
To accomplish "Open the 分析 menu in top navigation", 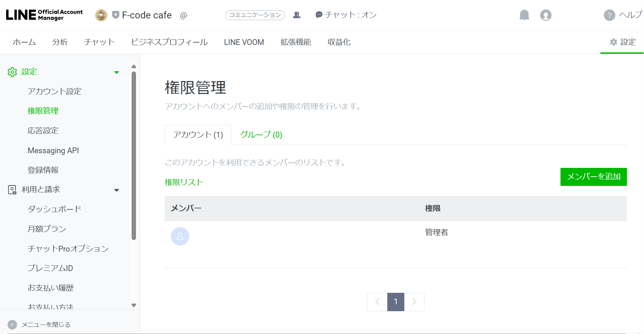I will tap(60, 42).
